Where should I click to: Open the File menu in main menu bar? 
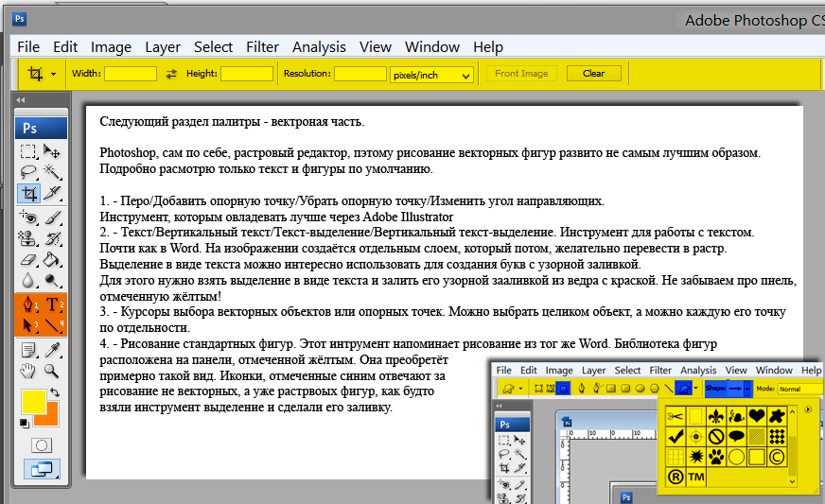[x=28, y=47]
